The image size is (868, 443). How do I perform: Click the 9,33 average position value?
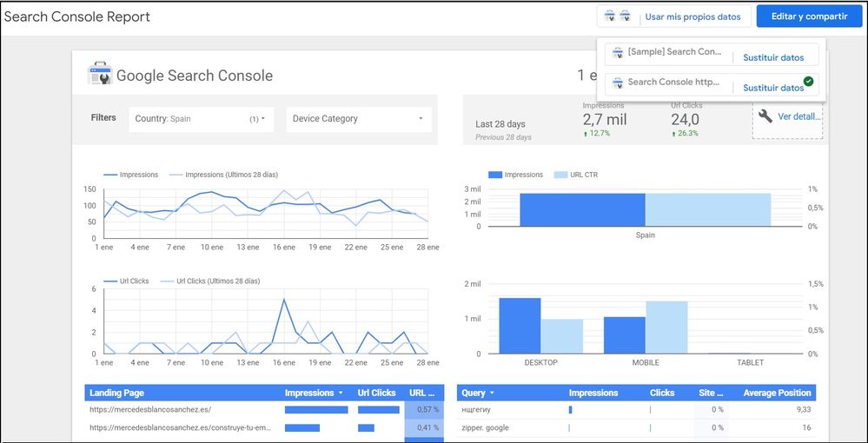pos(802,410)
